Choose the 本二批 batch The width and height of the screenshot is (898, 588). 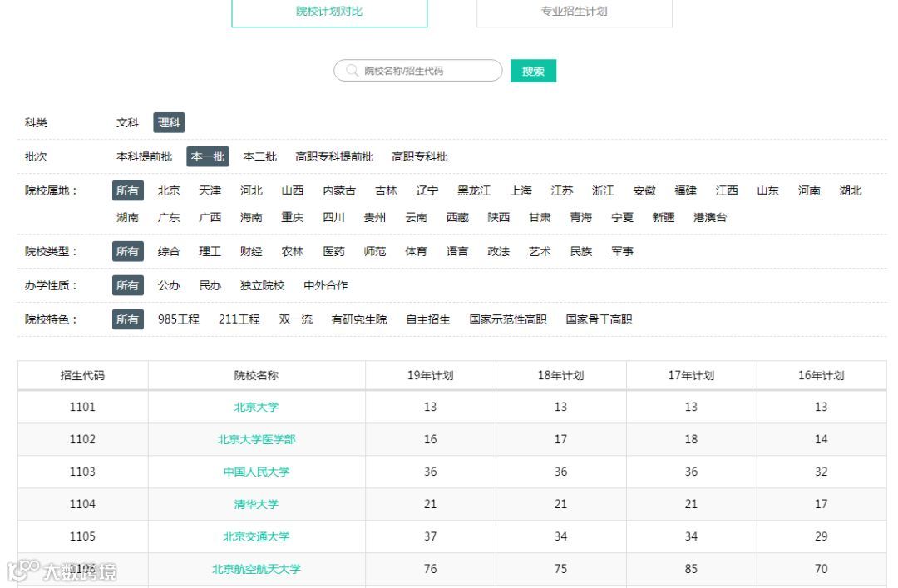tap(260, 156)
